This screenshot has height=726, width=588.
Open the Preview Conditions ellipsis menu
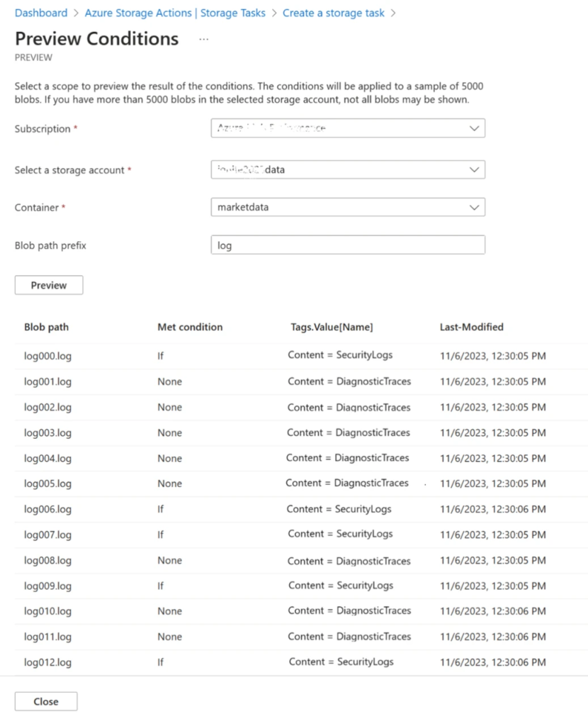pos(203,39)
